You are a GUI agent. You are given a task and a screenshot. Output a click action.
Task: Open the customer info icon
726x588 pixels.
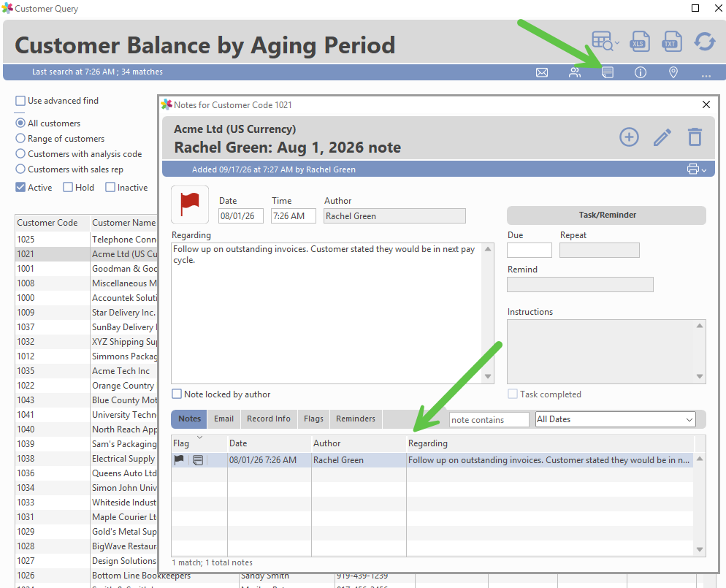[x=641, y=72]
